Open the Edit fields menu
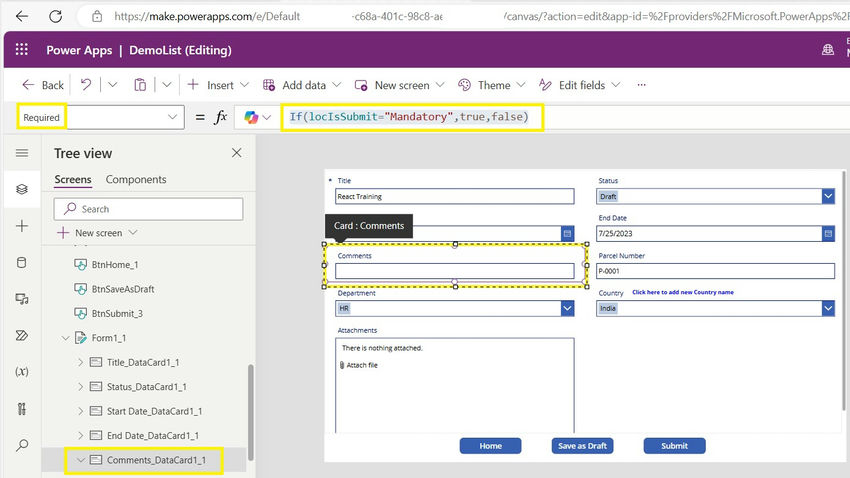The height and width of the screenshot is (478, 850). [x=579, y=85]
